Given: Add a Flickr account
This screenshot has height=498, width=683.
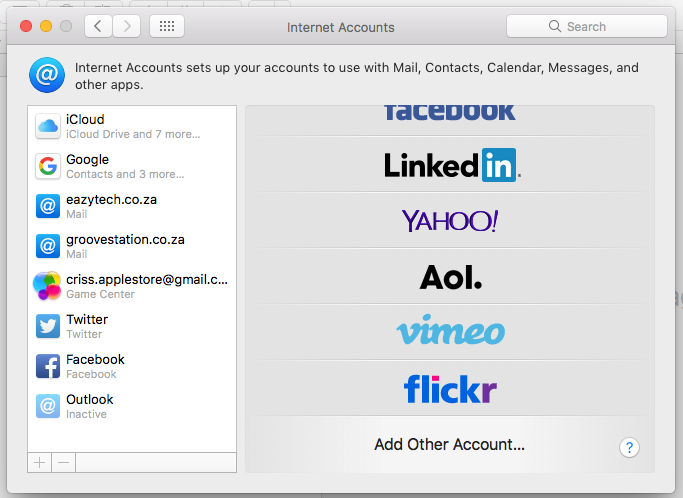Looking at the screenshot, I should (450, 389).
